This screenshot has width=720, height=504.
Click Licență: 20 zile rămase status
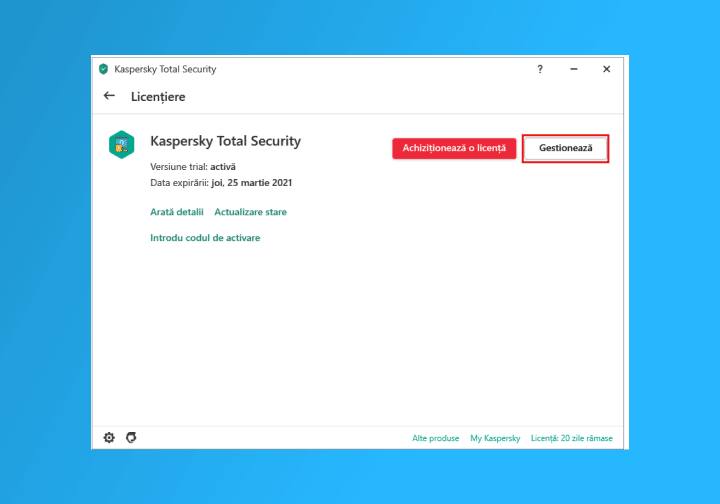point(571,439)
